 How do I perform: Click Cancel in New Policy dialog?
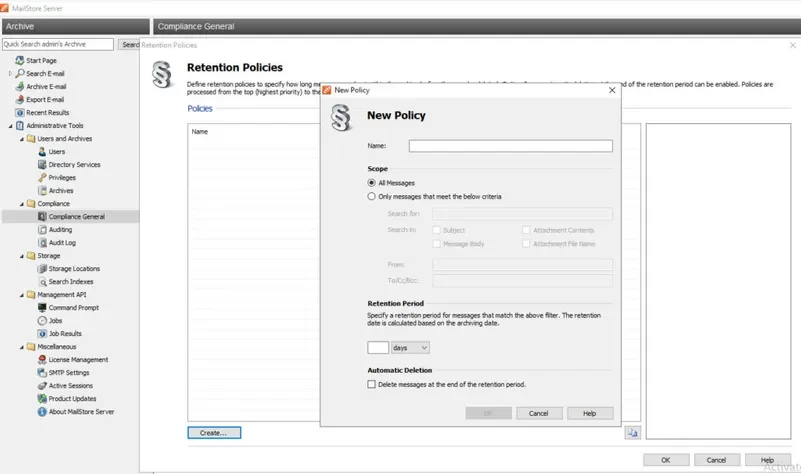pyautogui.click(x=538, y=413)
